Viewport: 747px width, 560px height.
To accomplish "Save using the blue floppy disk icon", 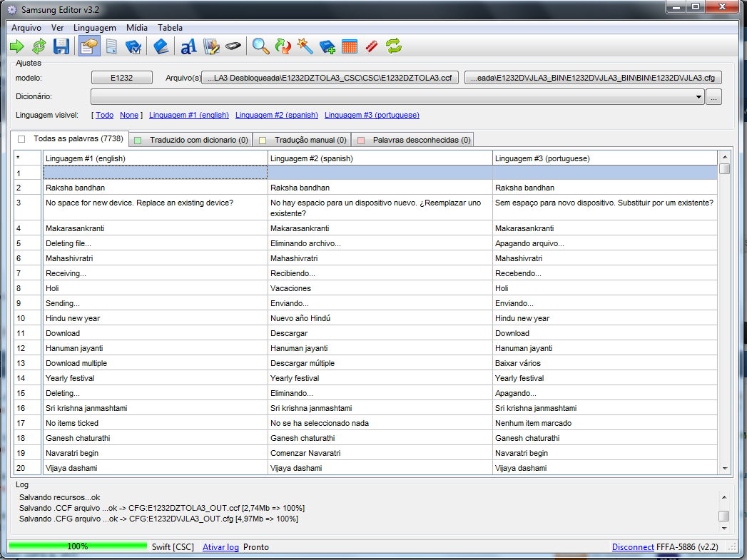I will [61, 46].
